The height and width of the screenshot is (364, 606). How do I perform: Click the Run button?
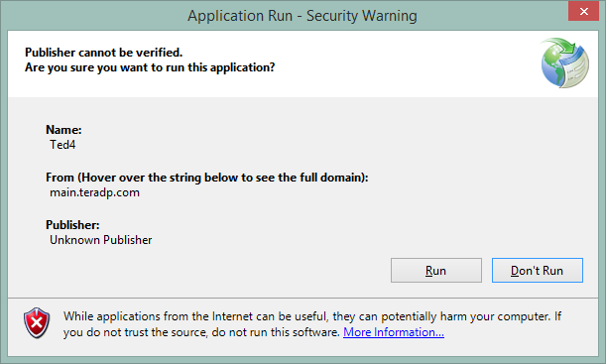coord(436,271)
